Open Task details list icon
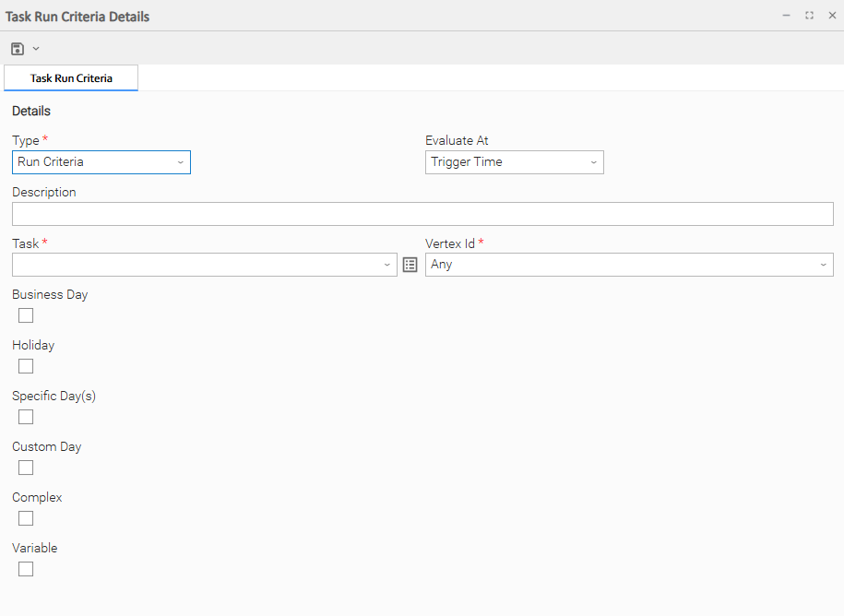The height and width of the screenshot is (616, 844). [x=410, y=265]
